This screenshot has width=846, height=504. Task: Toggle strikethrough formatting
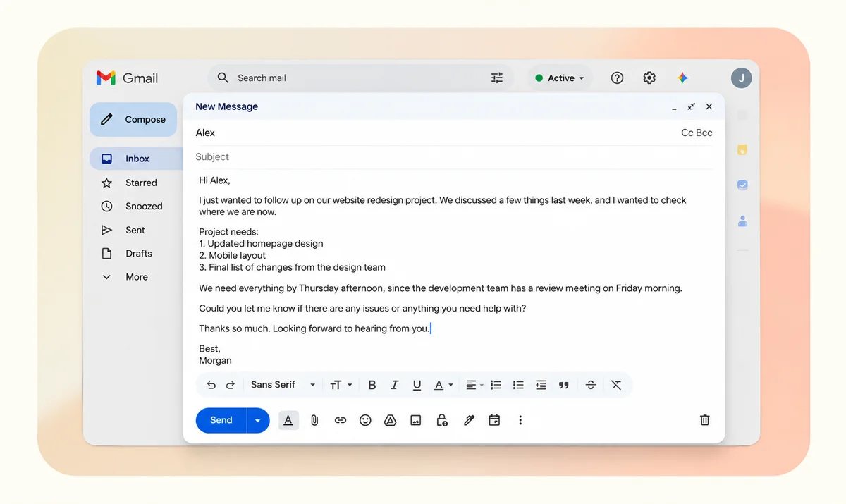[x=591, y=385]
